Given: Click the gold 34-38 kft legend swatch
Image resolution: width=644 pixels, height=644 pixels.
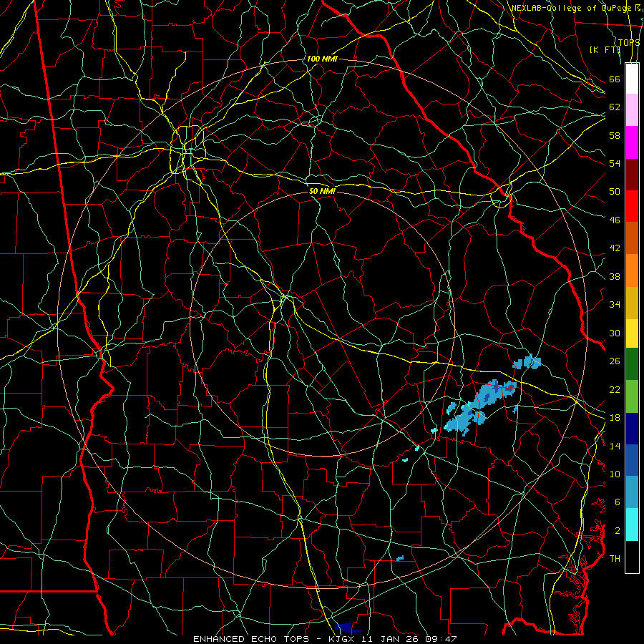Looking at the screenshot, I should point(632,303).
